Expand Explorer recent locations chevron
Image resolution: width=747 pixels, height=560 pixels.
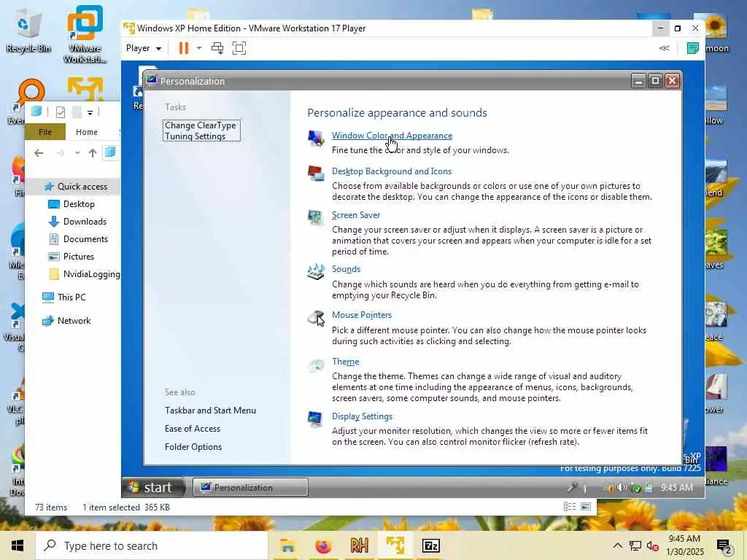[x=77, y=153]
